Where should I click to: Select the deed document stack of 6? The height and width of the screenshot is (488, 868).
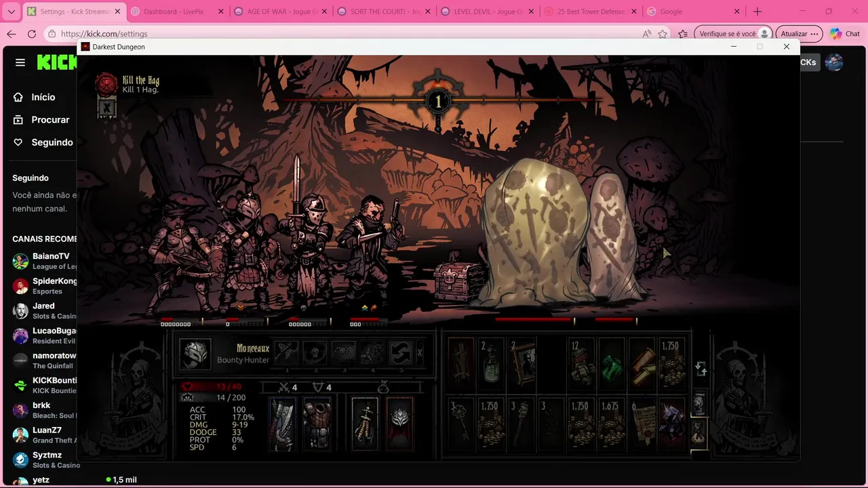(x=642, y=425)
